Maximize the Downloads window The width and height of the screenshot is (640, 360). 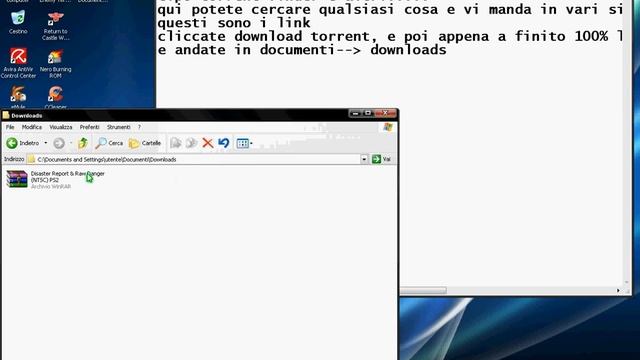click(x=368, y=113)
